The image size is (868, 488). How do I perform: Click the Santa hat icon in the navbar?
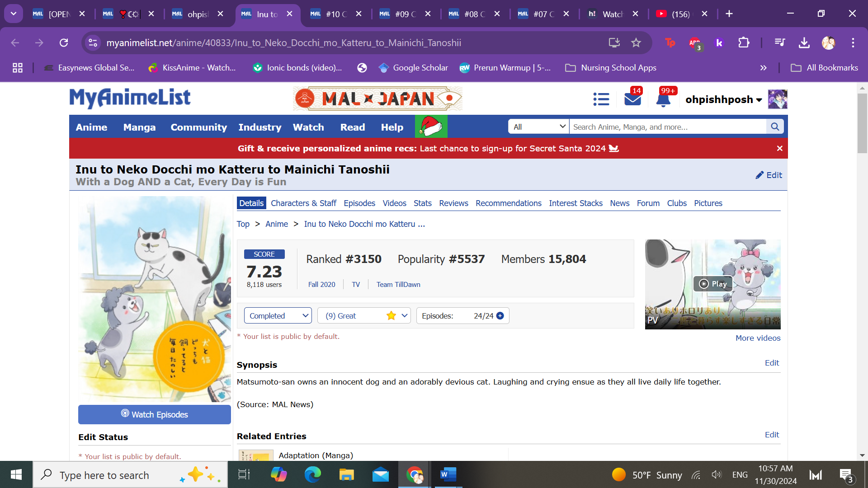pyautogui.click(x=431, y=127)
